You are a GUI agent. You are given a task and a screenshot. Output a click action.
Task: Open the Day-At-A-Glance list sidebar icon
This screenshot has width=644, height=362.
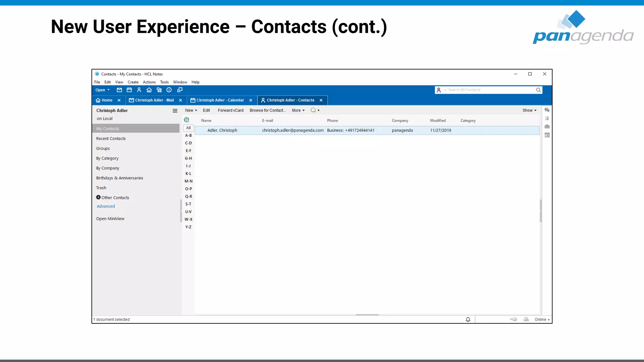click(547, 118)
